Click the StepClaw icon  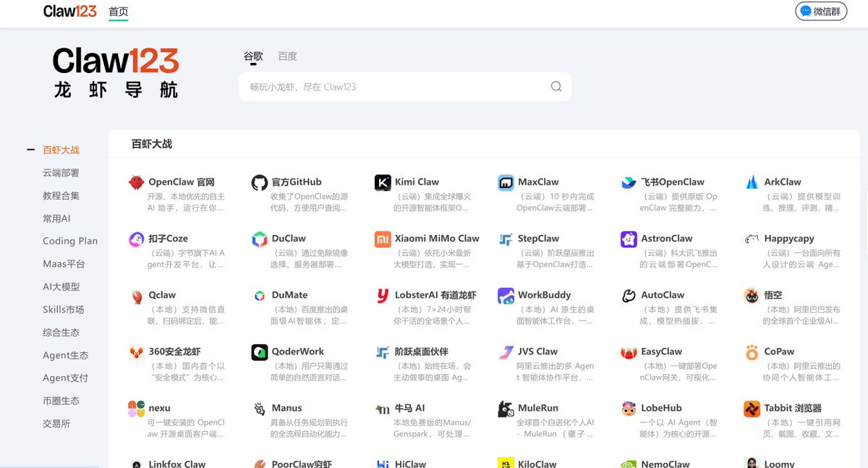point(506,239)
